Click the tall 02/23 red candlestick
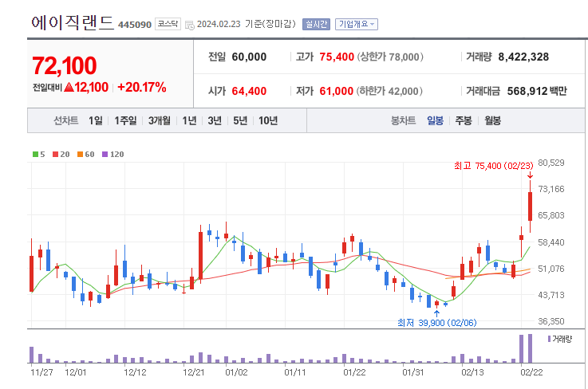 (530, 206)
